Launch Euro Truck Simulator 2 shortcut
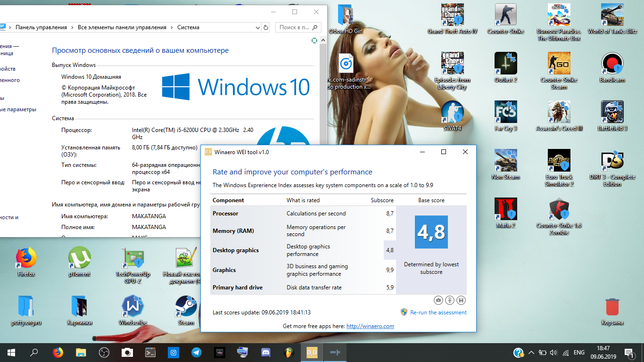644x362 pixels. tap(559, 168)
